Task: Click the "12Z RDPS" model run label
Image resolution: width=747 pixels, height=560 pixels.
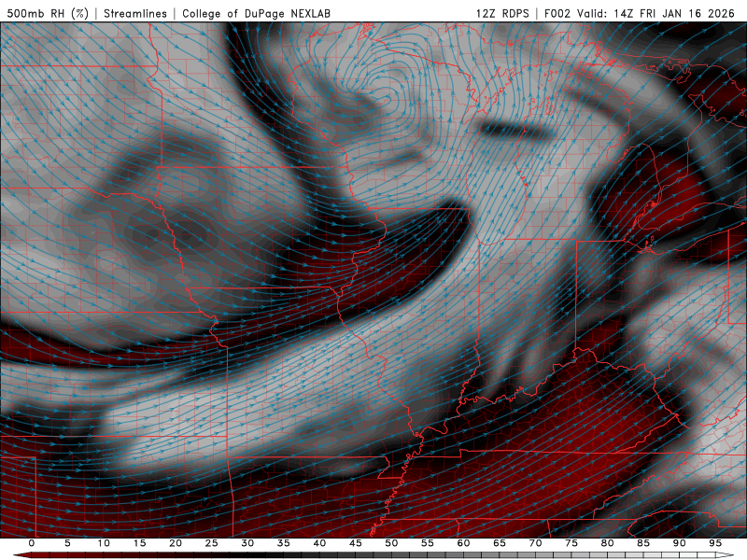Action: (x=502, y=13)
